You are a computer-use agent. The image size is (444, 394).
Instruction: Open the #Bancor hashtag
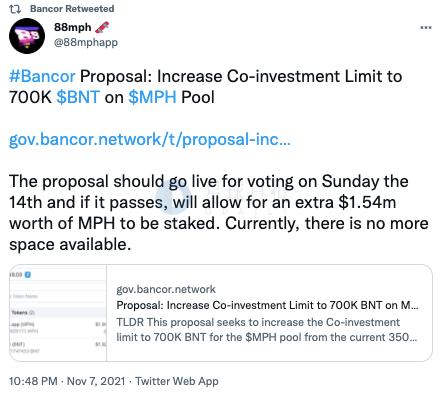click(x=42, y=76)
